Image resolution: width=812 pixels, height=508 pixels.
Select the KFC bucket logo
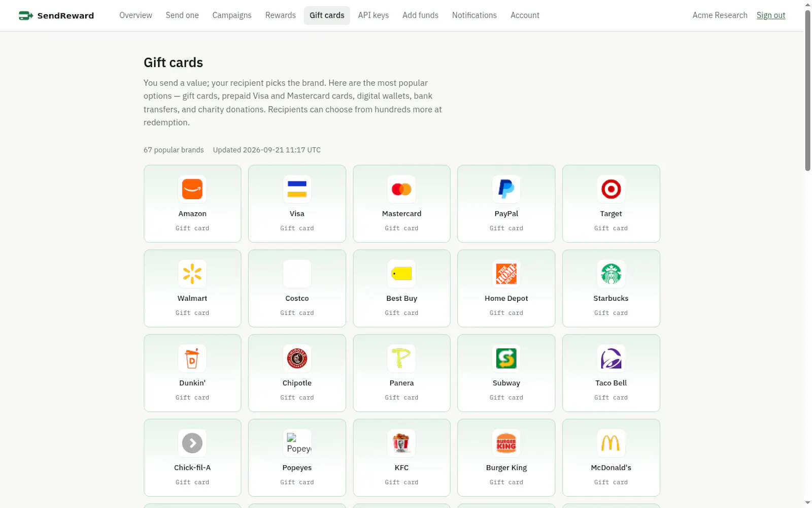[401, 443]
